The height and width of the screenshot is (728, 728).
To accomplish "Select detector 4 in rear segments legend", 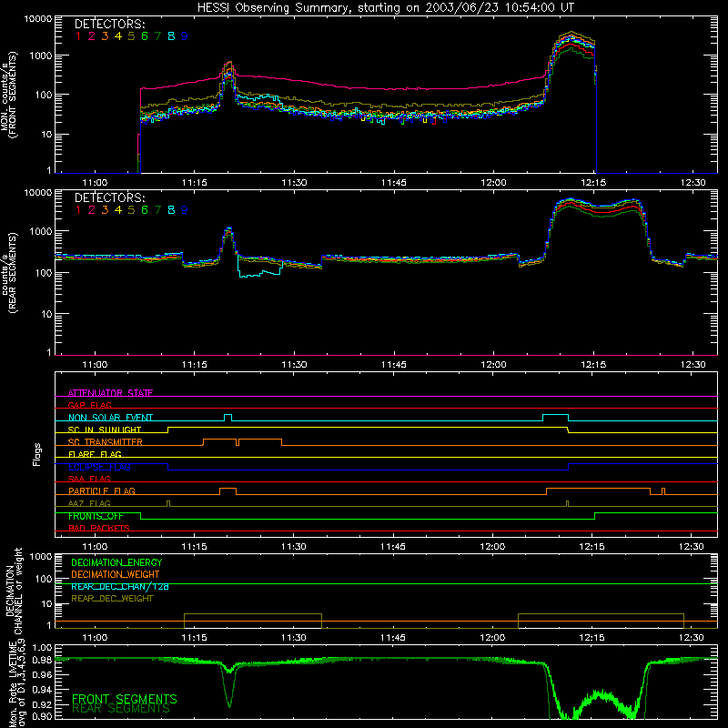I will [x=118, y=210].
